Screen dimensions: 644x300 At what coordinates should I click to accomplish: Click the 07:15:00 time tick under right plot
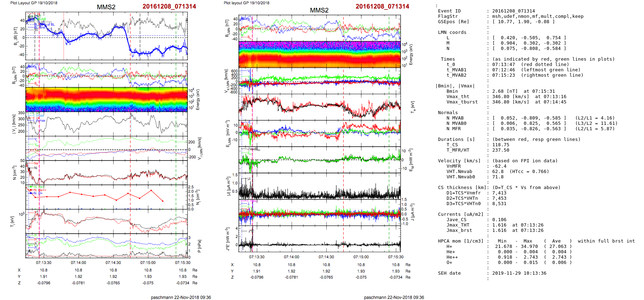(361, 257)
